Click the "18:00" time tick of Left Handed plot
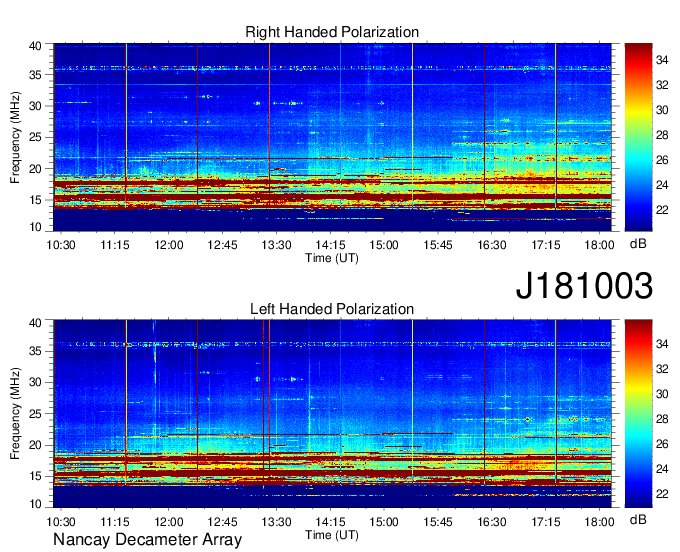Viewport: 680px width, 552px height. [x=599, y=522]
